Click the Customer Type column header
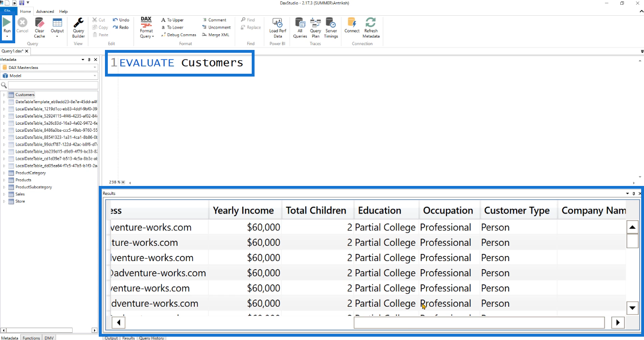Screen dimensions: 644x340 point(519,210)
